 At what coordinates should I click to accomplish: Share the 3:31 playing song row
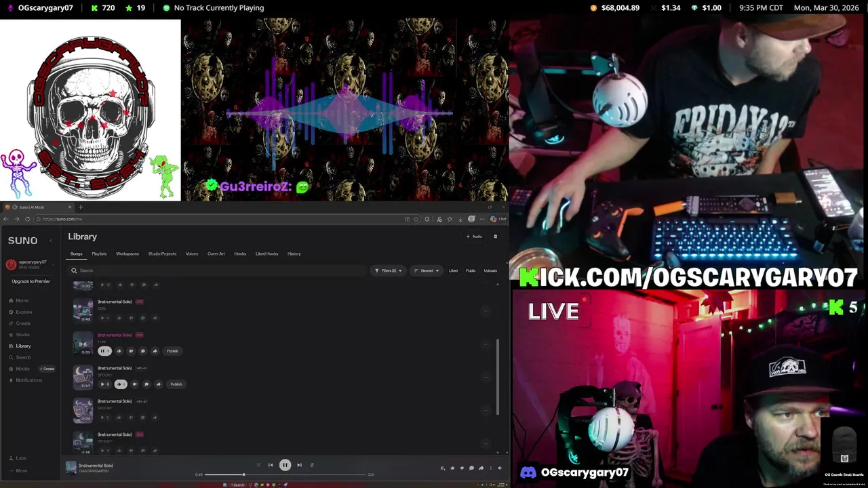pyautogui.click(x=155, y=351)
